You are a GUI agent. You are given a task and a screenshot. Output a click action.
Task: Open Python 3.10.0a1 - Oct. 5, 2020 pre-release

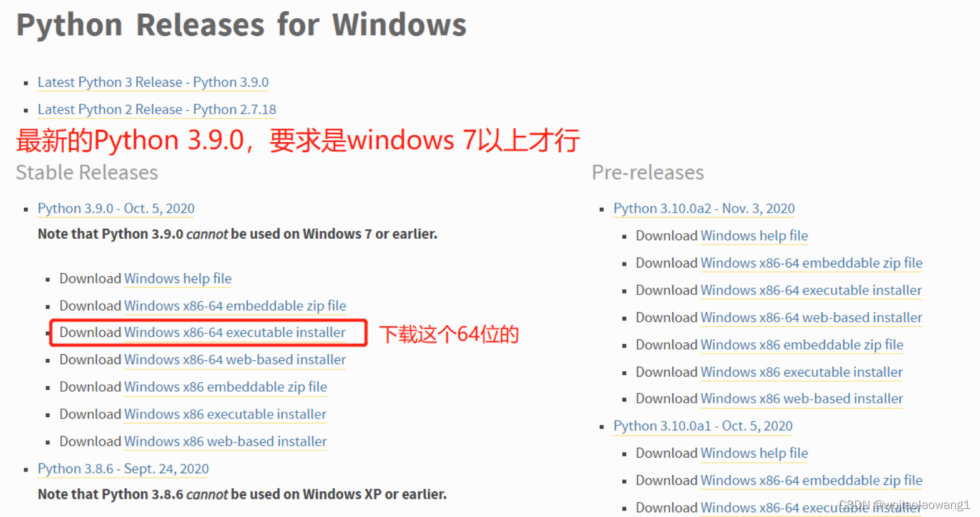click(703, 426)
